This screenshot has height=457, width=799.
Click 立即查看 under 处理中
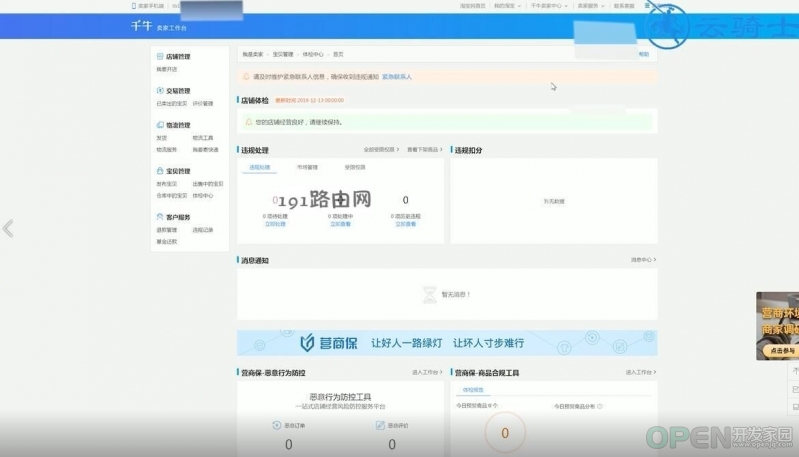tap(340, 224)
